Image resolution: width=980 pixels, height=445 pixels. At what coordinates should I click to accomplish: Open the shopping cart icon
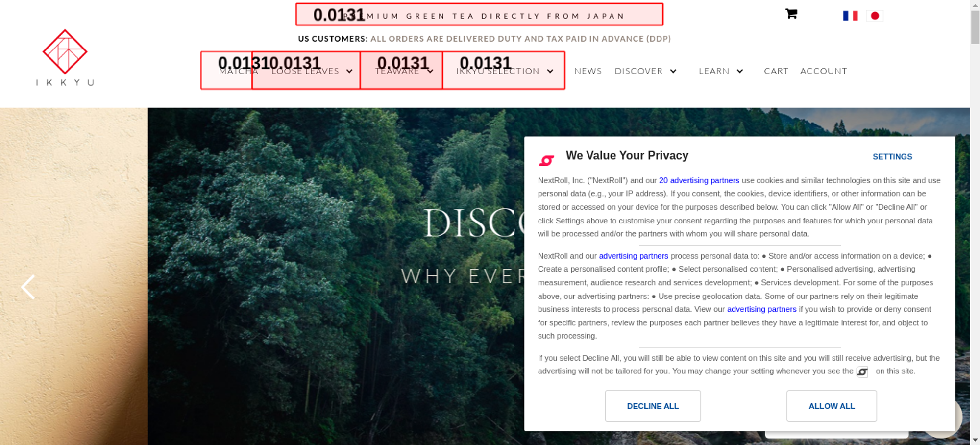tap(791, 14)
